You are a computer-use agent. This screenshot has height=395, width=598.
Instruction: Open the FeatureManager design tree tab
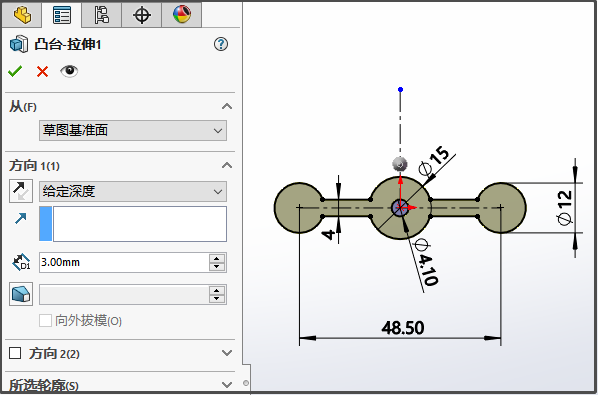click(22, 15)
